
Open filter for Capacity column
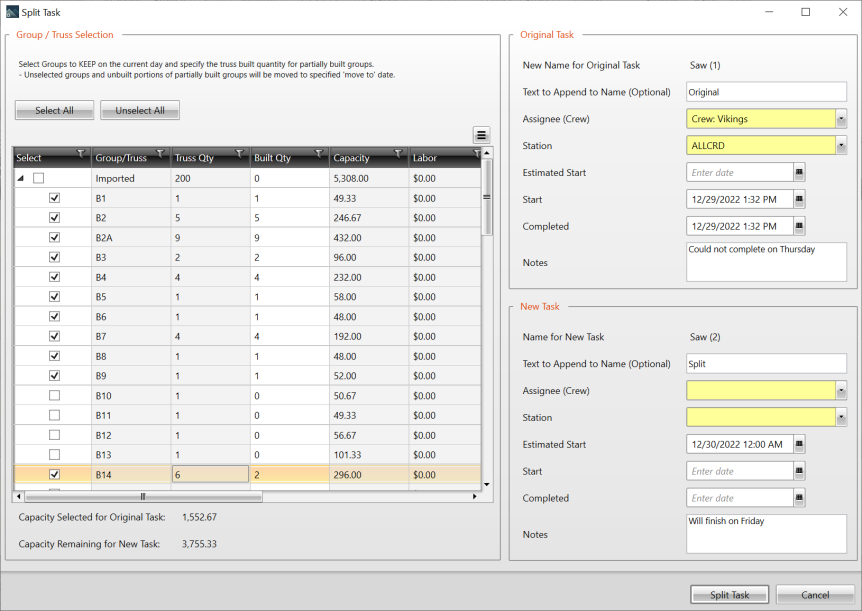click(398, 154)
